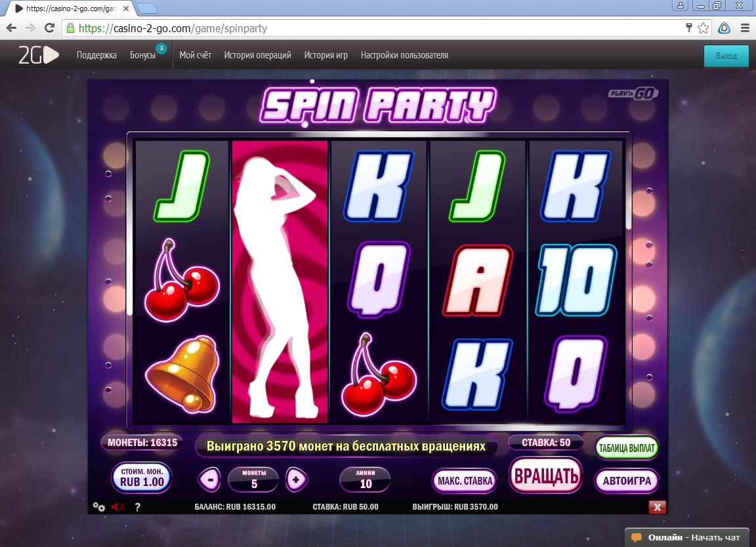
Task: Click the cherries symbol in third reel
Action: point(379,375)
